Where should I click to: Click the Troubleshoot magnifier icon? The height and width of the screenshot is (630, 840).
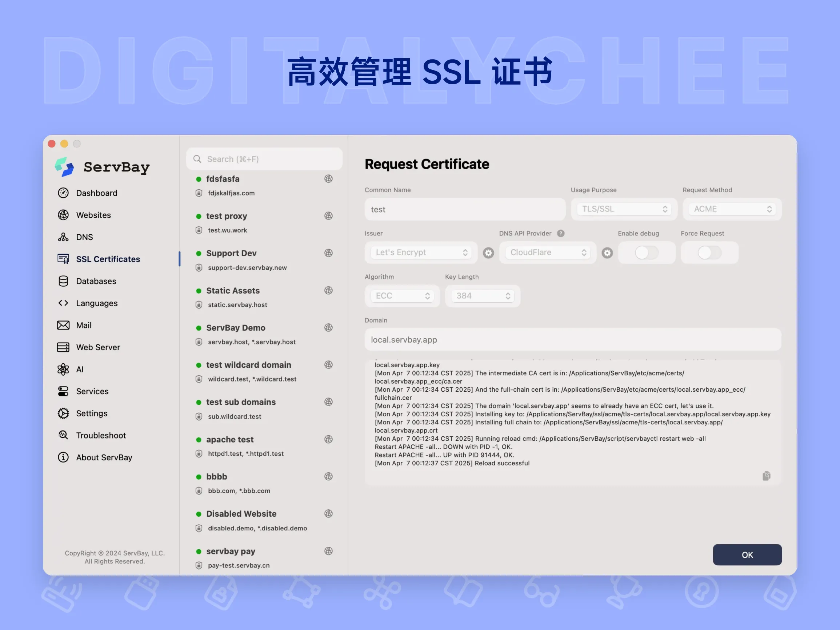(x=63, y=435)
